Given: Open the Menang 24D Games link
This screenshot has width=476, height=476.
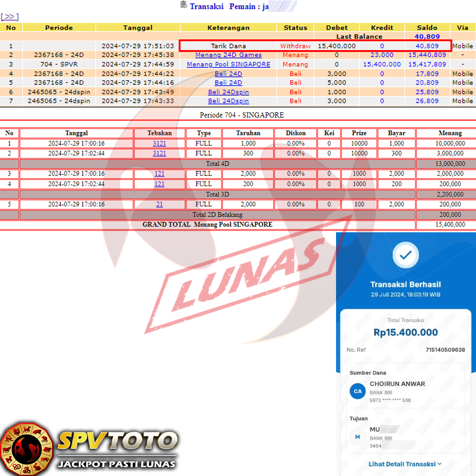Looking at the screenshot, I should [228, 55].
